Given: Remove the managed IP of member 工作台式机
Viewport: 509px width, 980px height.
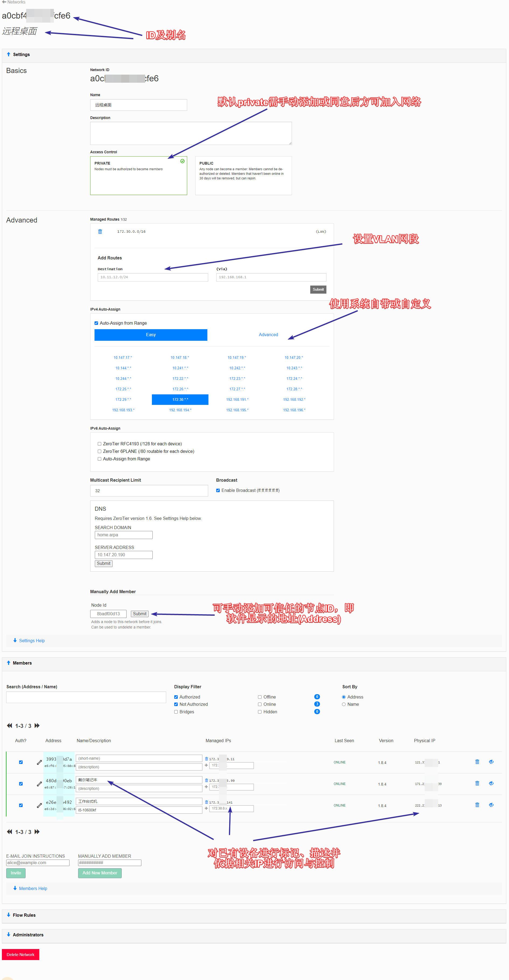Looking at the screenshot, I should (207, 802).
